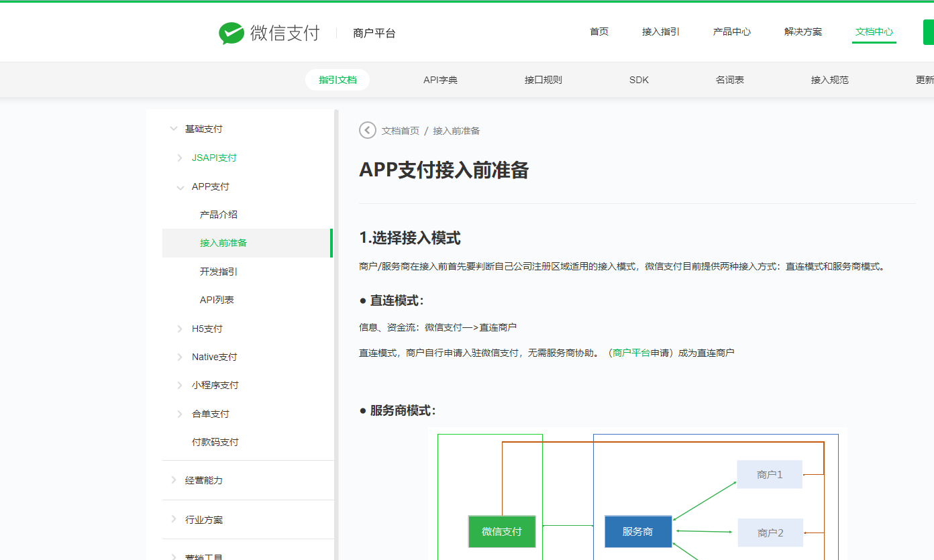Expand the 经营能力 sidebar section
The width and height of the screenshot is (934, 560).
[x=174, y=480]
